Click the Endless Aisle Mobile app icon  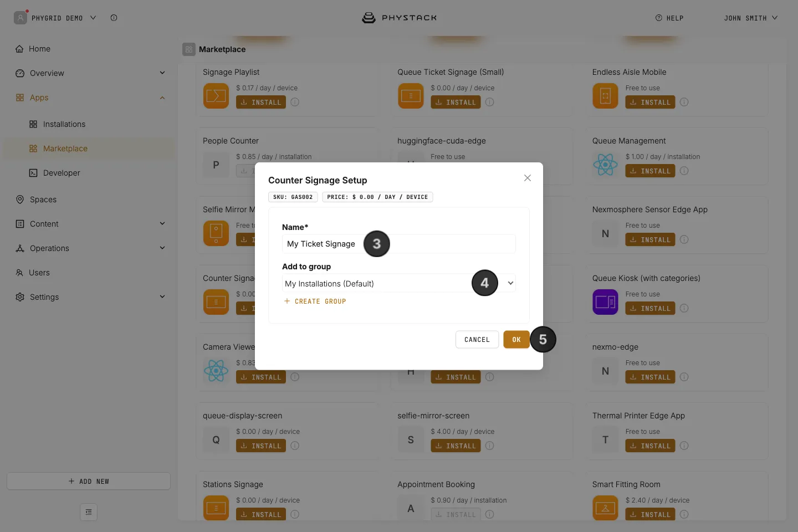tap(605, 96)
